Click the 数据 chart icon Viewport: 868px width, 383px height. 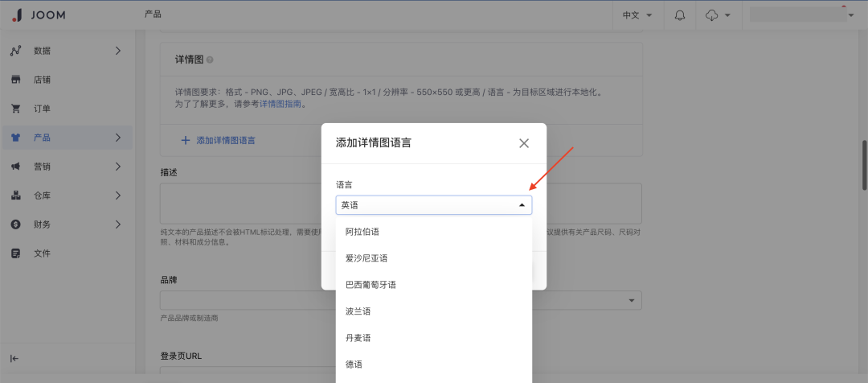pos(16,51)
